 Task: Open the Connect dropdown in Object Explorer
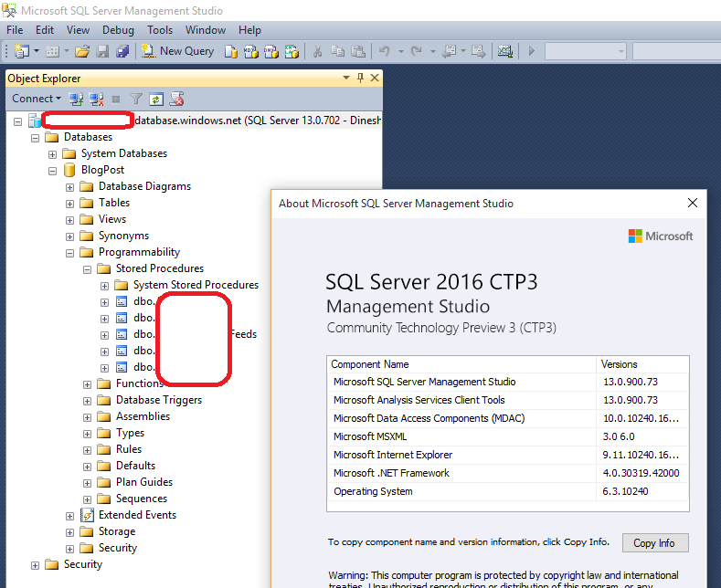37,99
